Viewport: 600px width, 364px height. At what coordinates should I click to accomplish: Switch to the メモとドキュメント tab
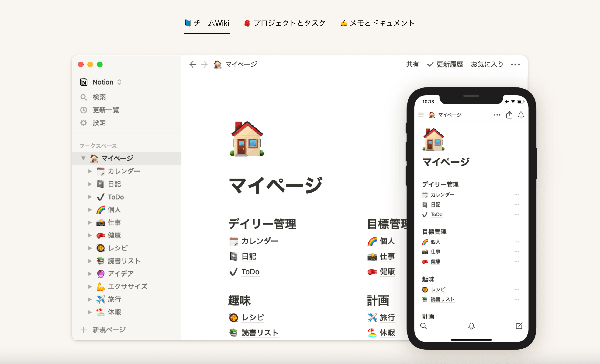(377, 23)
